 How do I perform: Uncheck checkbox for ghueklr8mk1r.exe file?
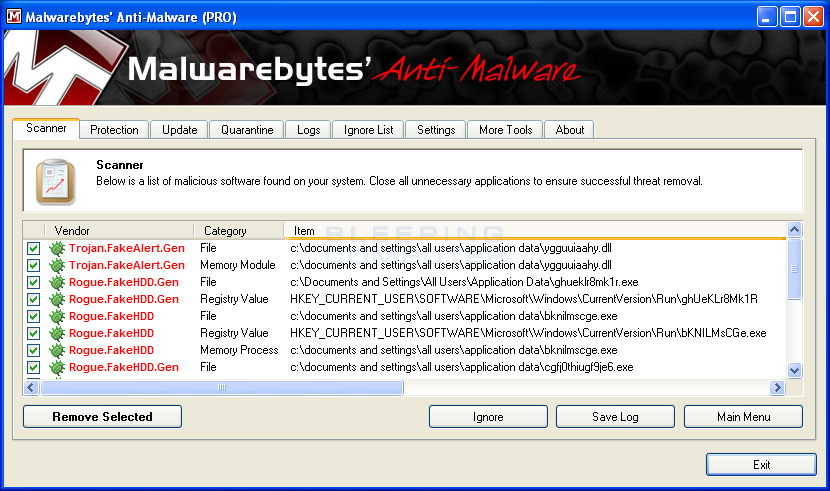point(33,282)
